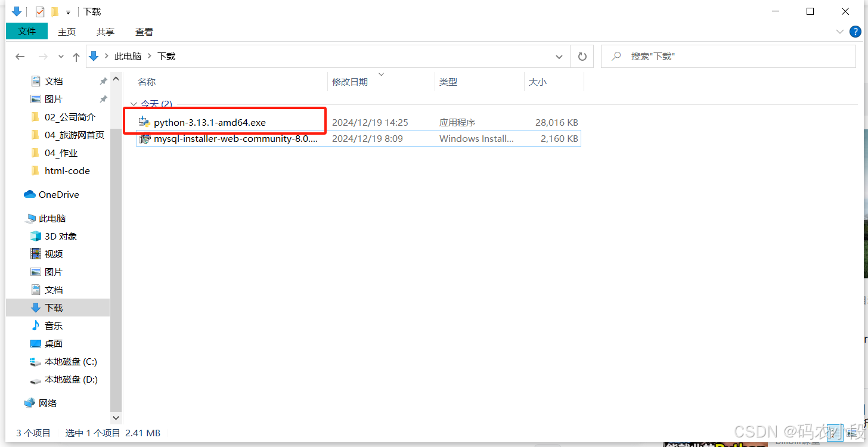Screen dimensions: 868x447
Task: Click the 2,160 KB size cell
Action: [559, 139]
